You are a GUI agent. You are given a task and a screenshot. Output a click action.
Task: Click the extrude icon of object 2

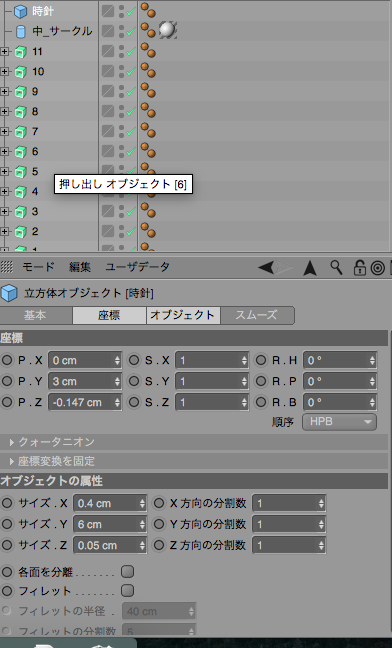click(x=21, y=231)
